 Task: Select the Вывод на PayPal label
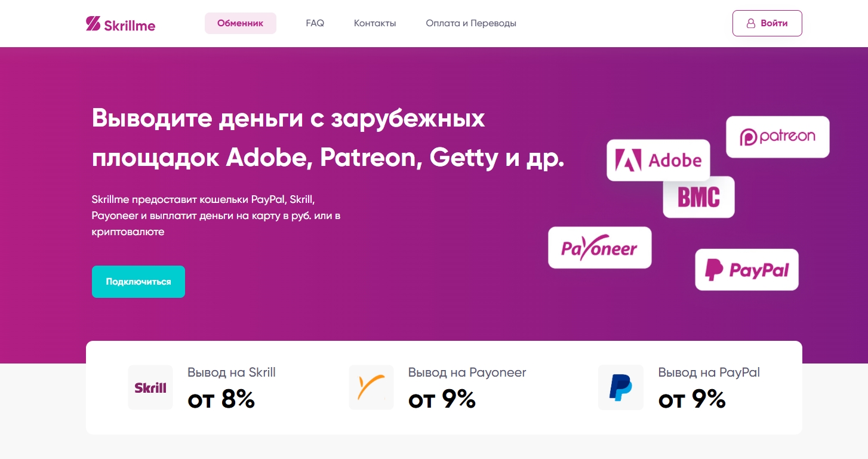coord(709,372)
